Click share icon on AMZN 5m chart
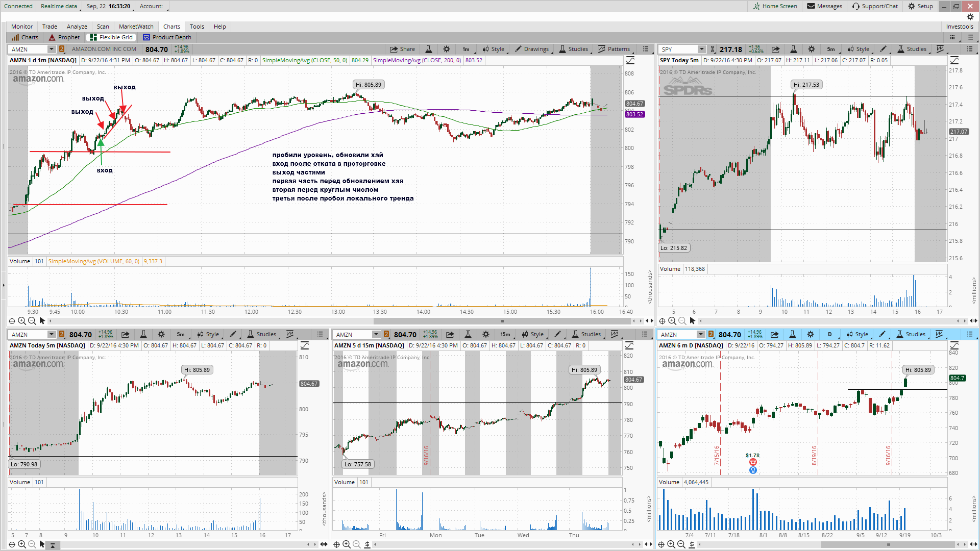Screen dimensions: 980x551 (x=126, y=334)
